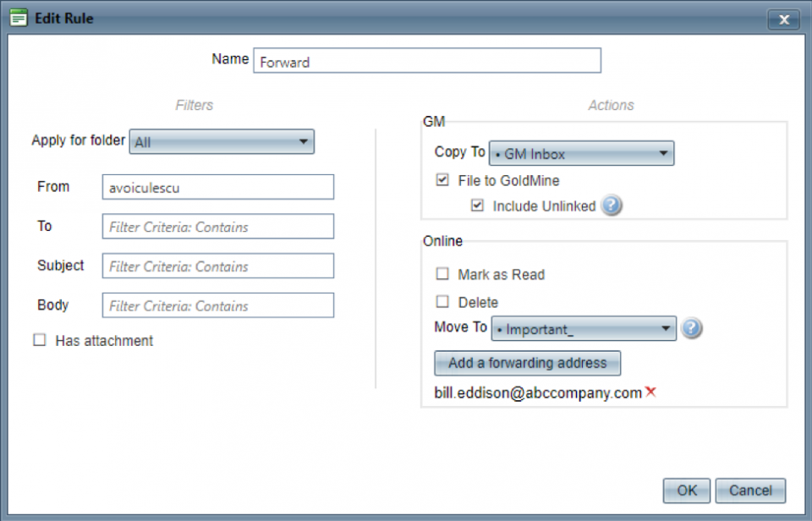The width and height of the screenshot is (812, 521).
Task: Close the Edit Rule dialog
Action: coord(783,19)
